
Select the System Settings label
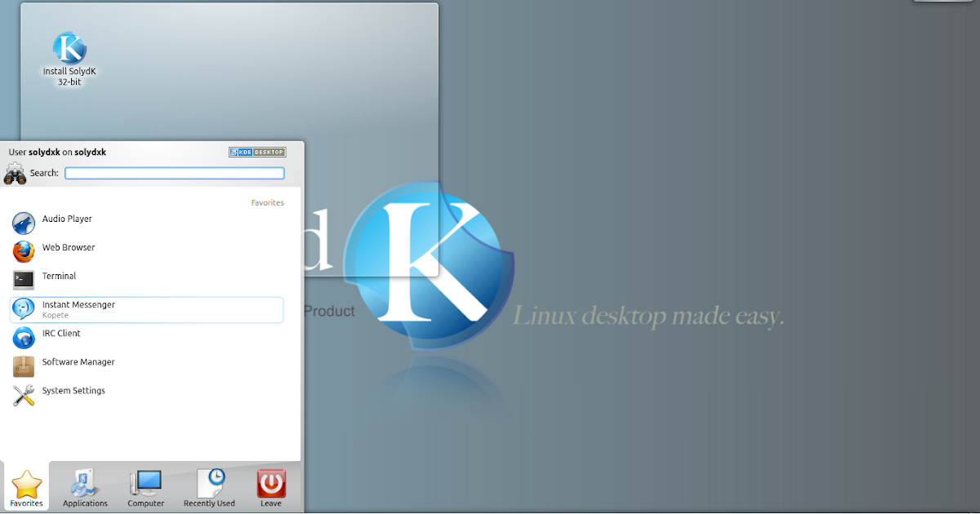pos(73,391)
